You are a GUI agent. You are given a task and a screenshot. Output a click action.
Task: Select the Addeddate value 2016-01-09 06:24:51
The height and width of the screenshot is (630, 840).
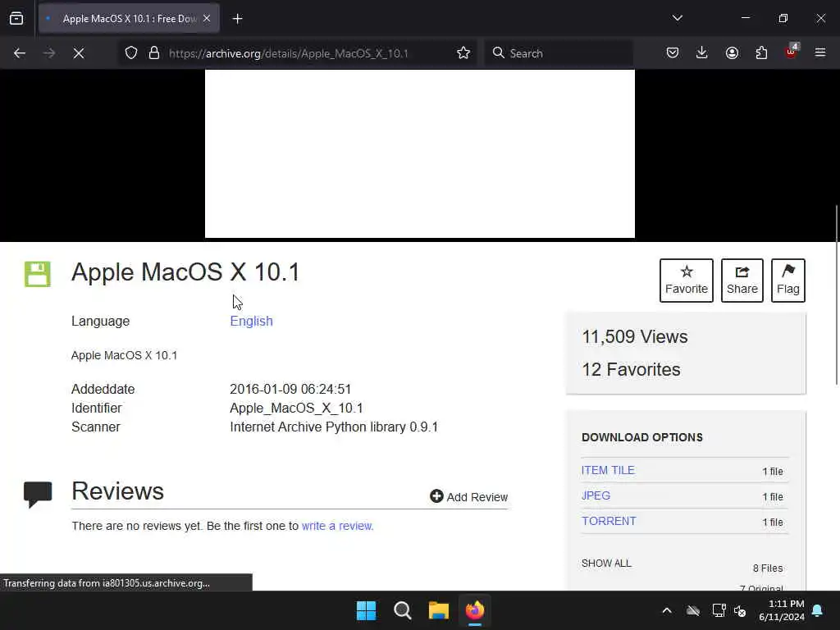tap(290, 389)
